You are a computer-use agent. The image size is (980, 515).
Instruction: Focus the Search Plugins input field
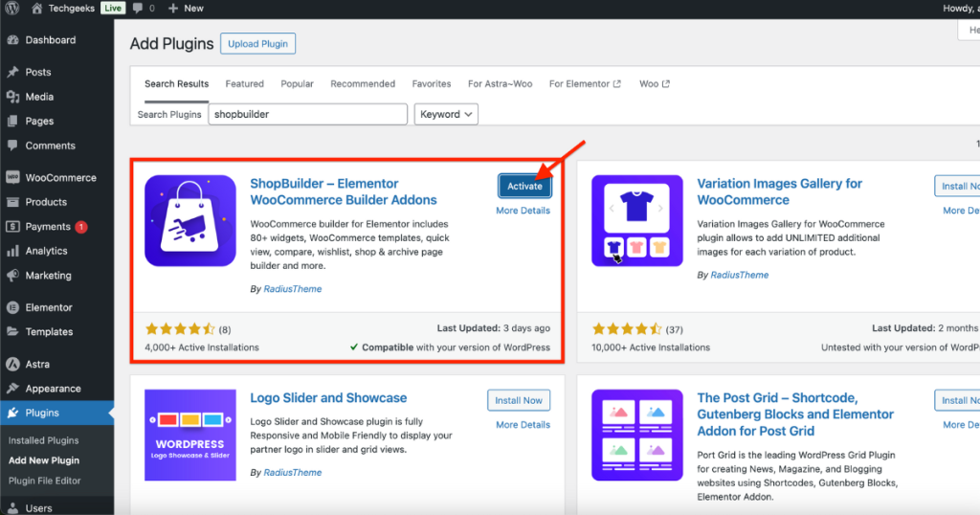(x=307, y=114)
